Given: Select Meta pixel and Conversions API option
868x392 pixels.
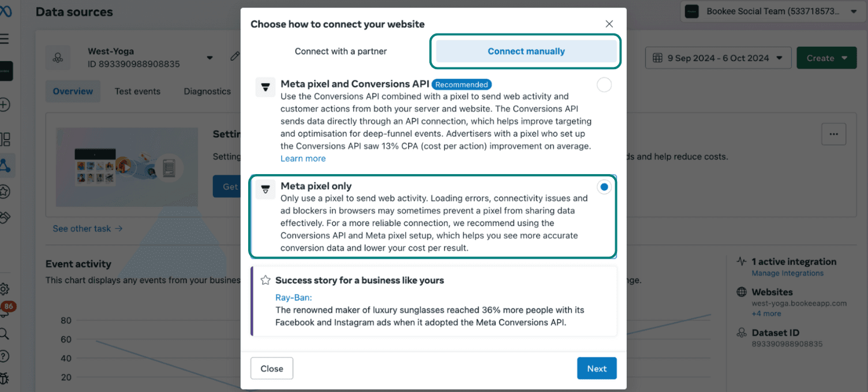Looking at the screenshot, I should 604,85.
